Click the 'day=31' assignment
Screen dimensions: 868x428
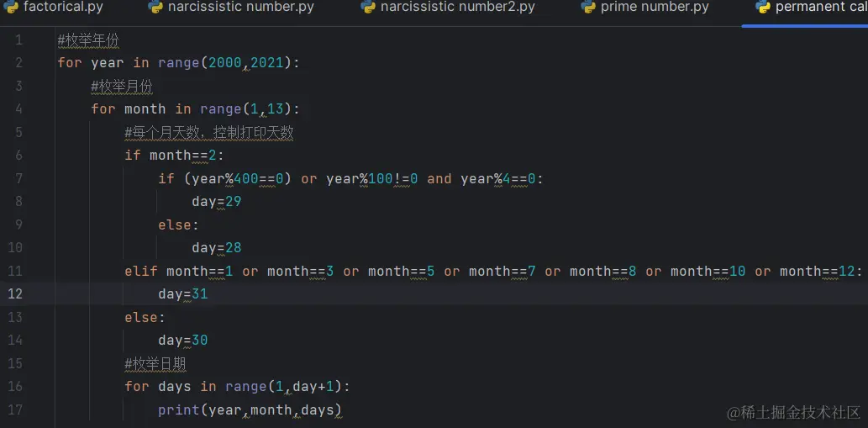click(x=182, y=294)
